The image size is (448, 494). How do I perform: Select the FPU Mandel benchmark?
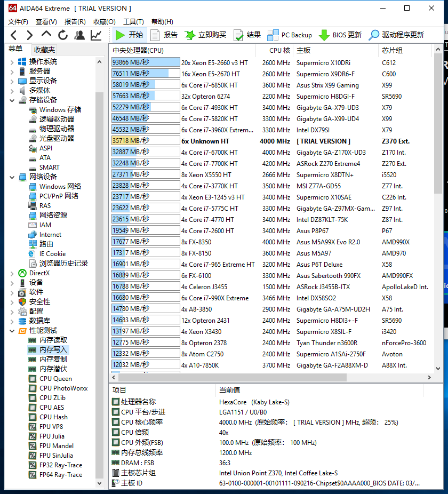pyautogui.click(x=57, y=446)
